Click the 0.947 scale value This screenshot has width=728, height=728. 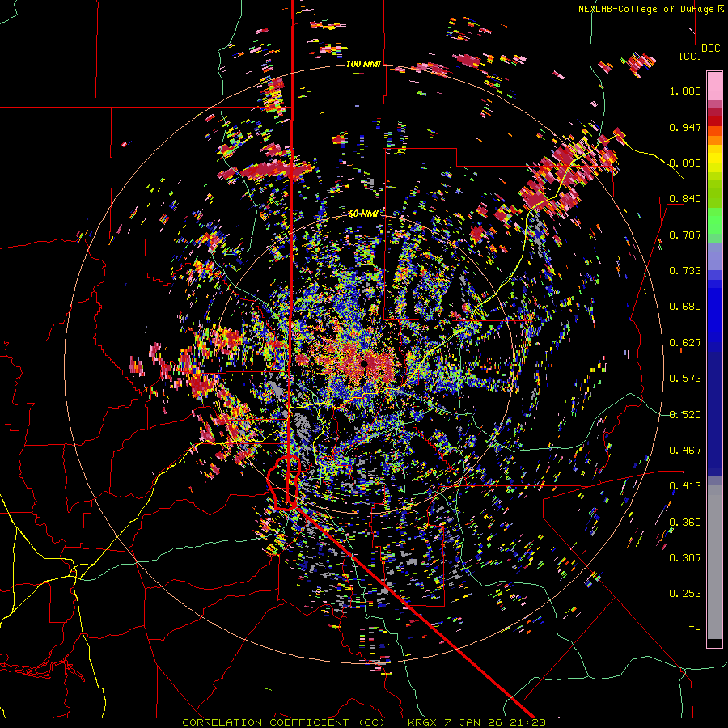point(685,127)
